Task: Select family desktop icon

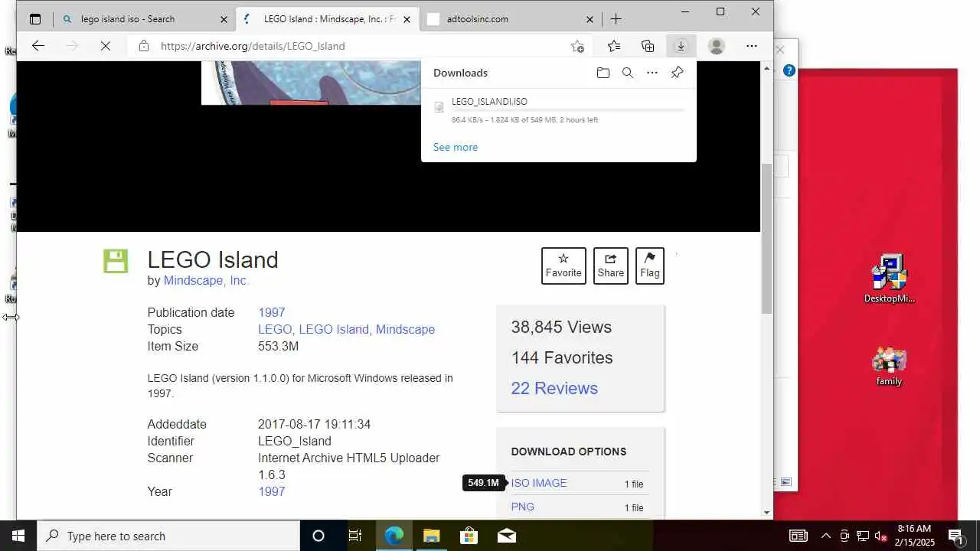Action: pos(890,367)
